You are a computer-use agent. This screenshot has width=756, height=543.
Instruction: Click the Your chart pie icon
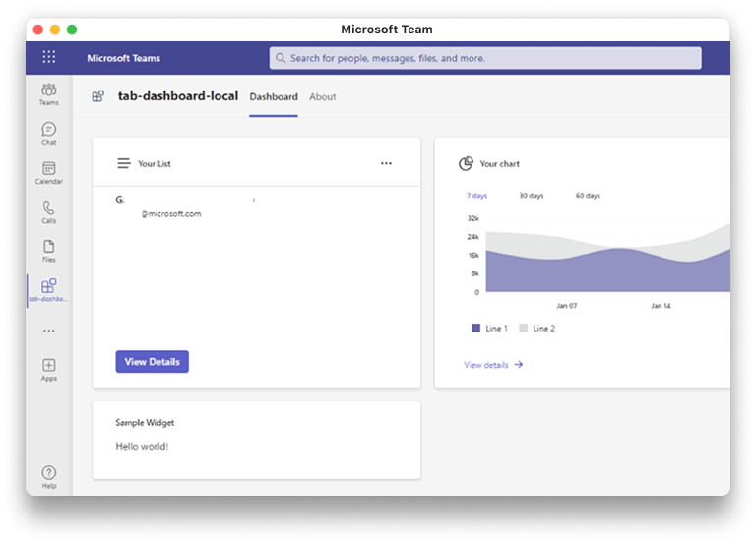tap(466, 163)
